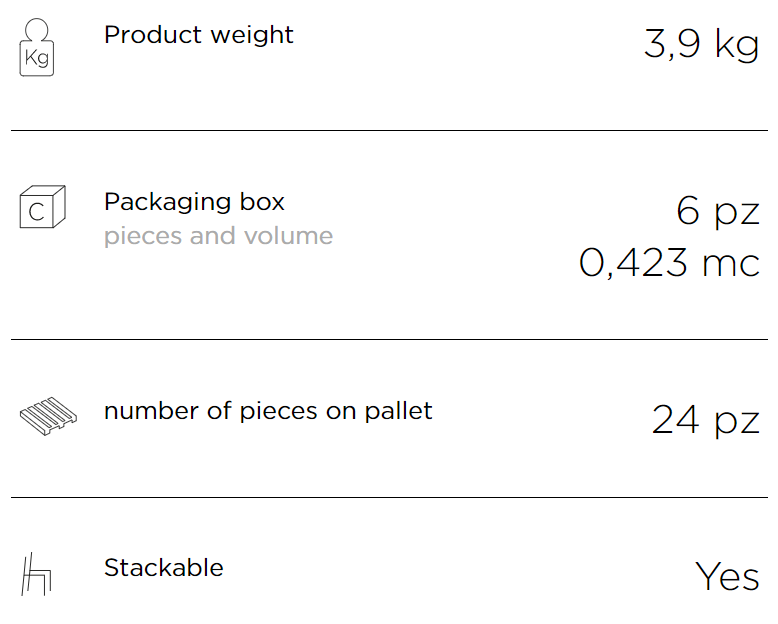Click the stackable chairs icon
Screen dimensions: 778x624
click(x=36, y=574)
